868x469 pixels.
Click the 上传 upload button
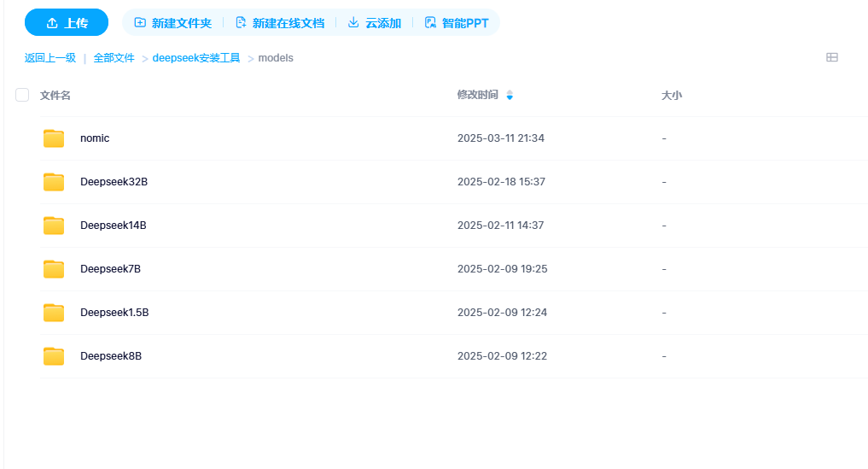67,23
